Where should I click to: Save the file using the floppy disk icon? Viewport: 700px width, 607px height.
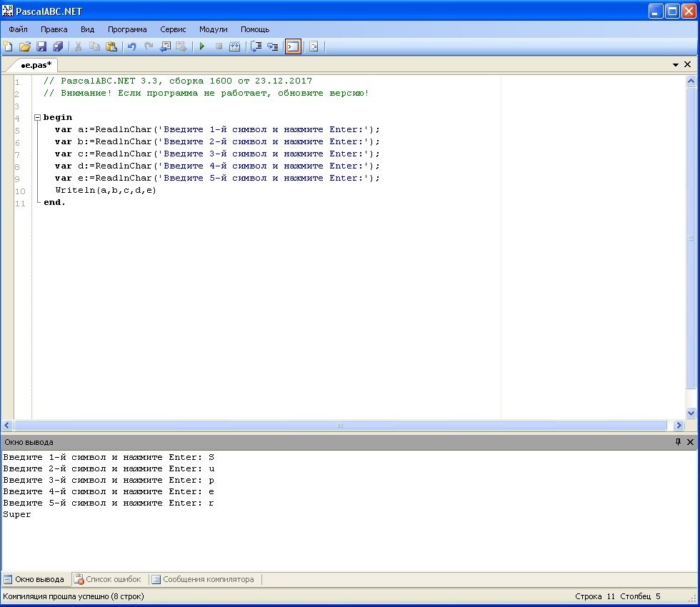41,46
